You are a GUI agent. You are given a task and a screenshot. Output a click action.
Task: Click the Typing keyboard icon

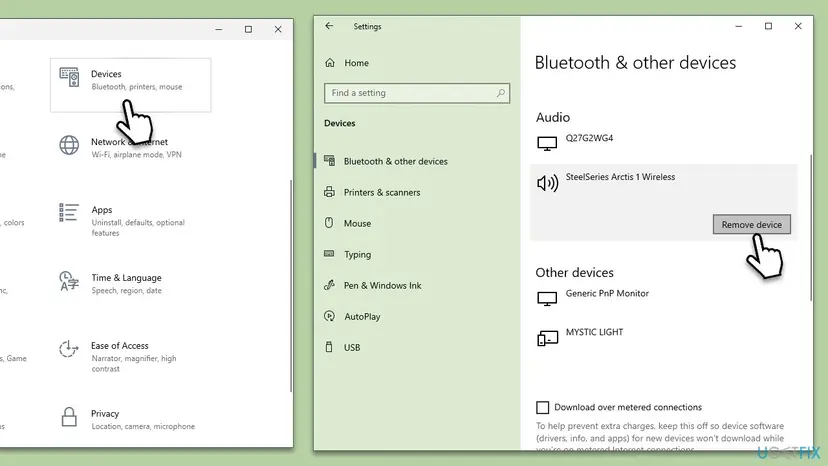[x=329, y=254]
